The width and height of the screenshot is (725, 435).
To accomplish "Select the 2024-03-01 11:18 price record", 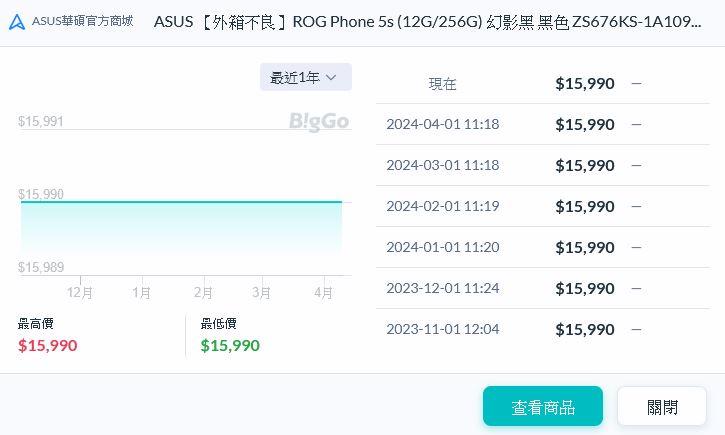I will 542,165.
